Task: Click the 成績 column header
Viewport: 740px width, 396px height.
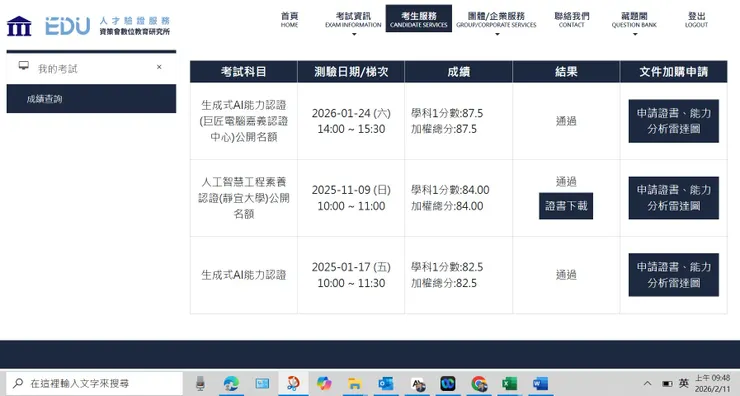Action: coord(458,72)
